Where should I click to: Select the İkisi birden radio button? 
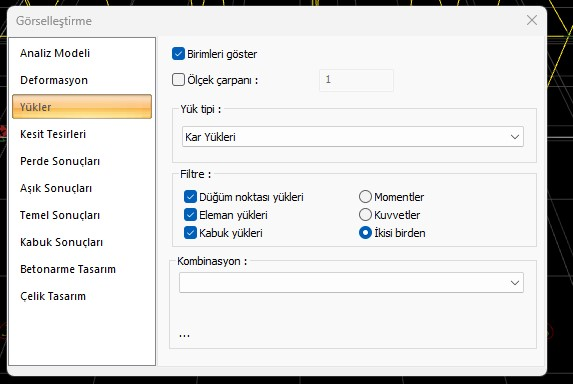[x=365, y=233]
